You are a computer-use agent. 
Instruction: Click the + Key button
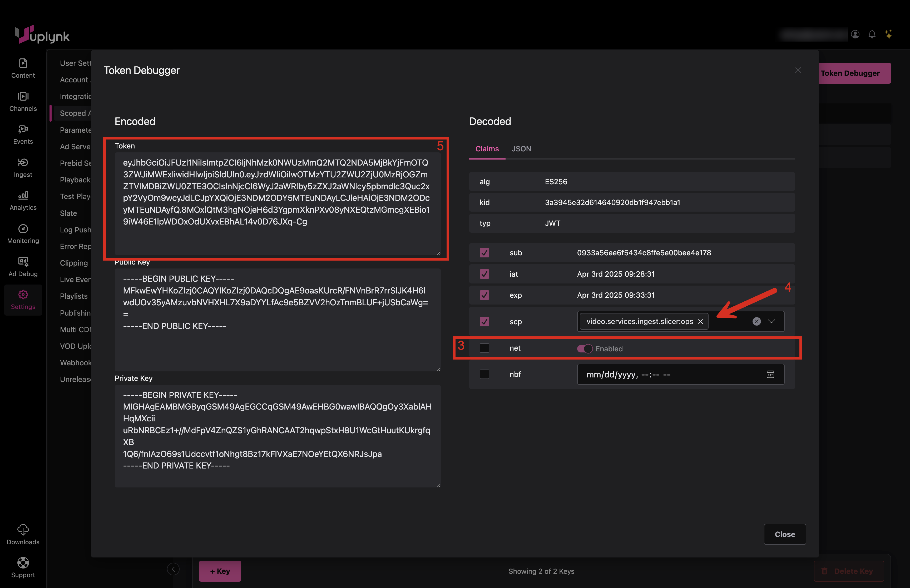click(x=220, y=571)
